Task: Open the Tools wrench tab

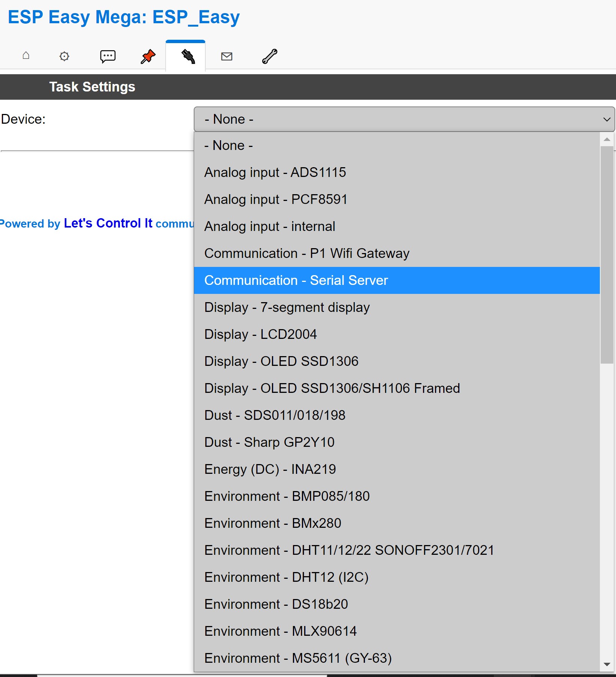Action: click(x=269, y=56)
